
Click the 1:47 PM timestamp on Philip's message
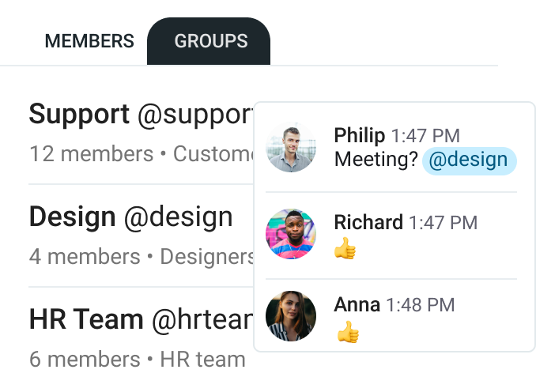[x=425, y=136]
